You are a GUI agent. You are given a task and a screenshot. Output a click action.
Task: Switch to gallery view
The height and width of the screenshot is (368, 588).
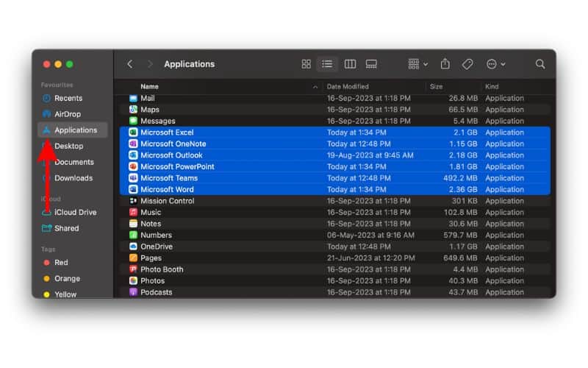(x=371, y=64)
